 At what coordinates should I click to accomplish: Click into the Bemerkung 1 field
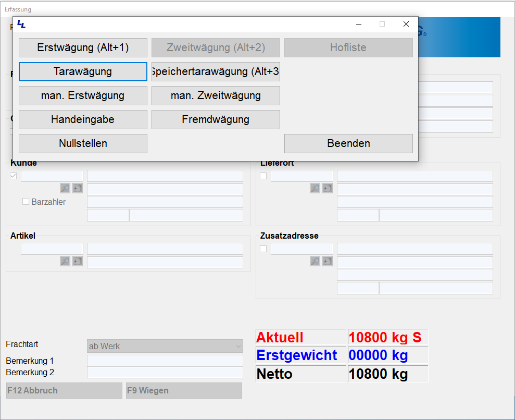pyautogui.click(x=165, y=361)
